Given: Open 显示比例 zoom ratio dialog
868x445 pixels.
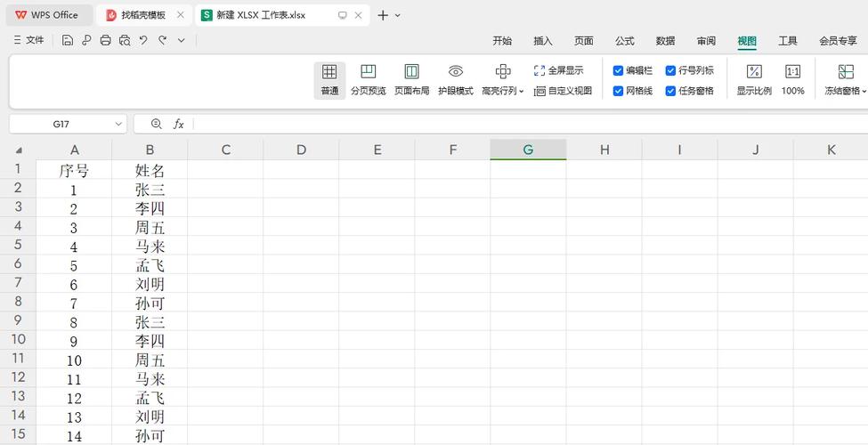Looking at the screenshot, I should click(754, 80).
